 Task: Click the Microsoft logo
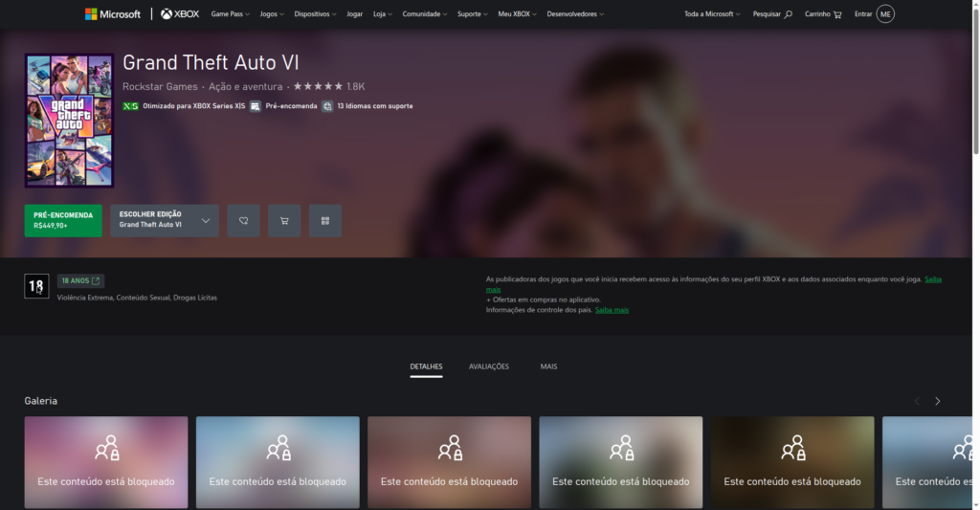point(113,13)
